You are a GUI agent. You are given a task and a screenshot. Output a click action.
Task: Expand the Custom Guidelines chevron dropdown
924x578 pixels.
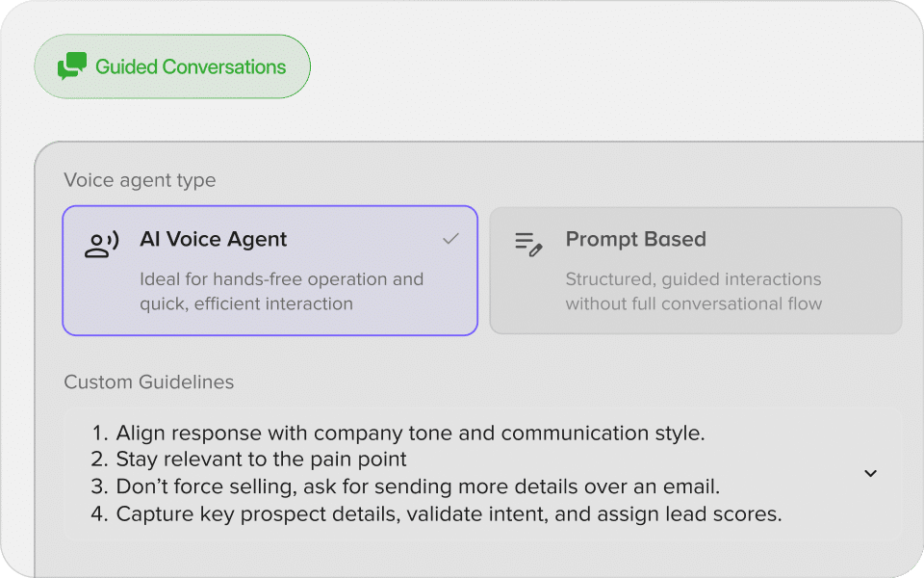coord(870,473)
